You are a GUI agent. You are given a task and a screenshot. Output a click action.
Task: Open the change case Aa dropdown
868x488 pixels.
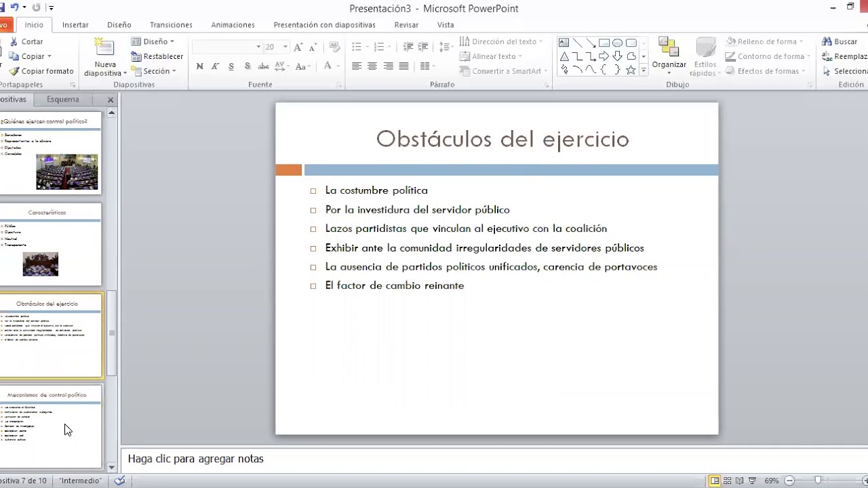point(302,66)
